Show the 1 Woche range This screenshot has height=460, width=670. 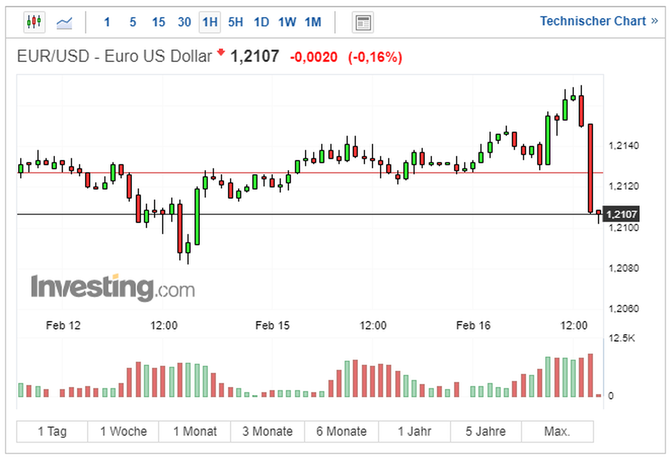click(x=123, y=431)
